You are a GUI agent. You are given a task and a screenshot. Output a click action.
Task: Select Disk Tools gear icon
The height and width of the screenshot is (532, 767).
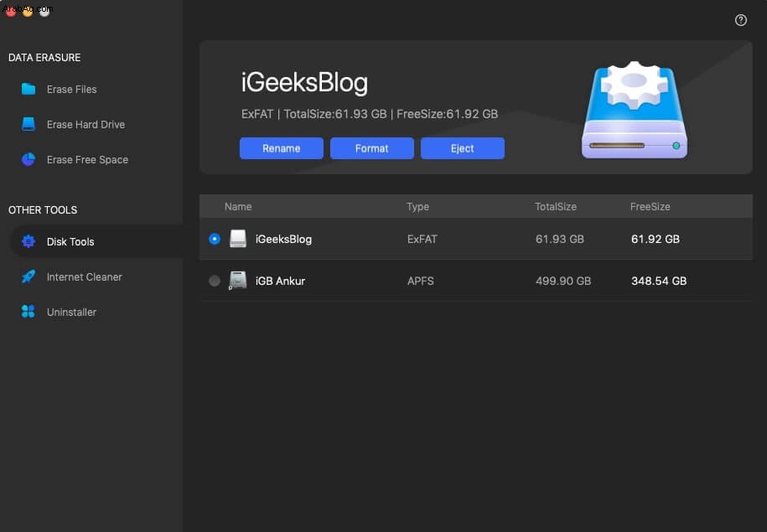pos(29,241)
